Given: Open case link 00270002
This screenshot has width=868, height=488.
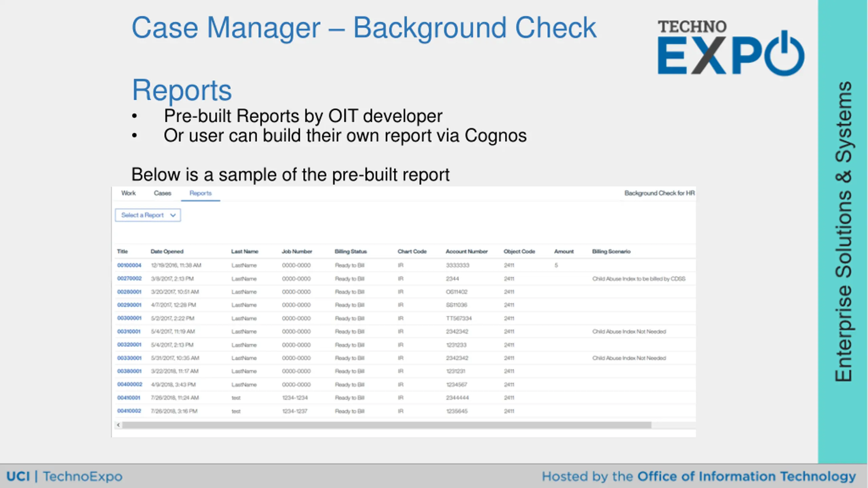Looking at the screenshot, I should [x=129, y=279].
